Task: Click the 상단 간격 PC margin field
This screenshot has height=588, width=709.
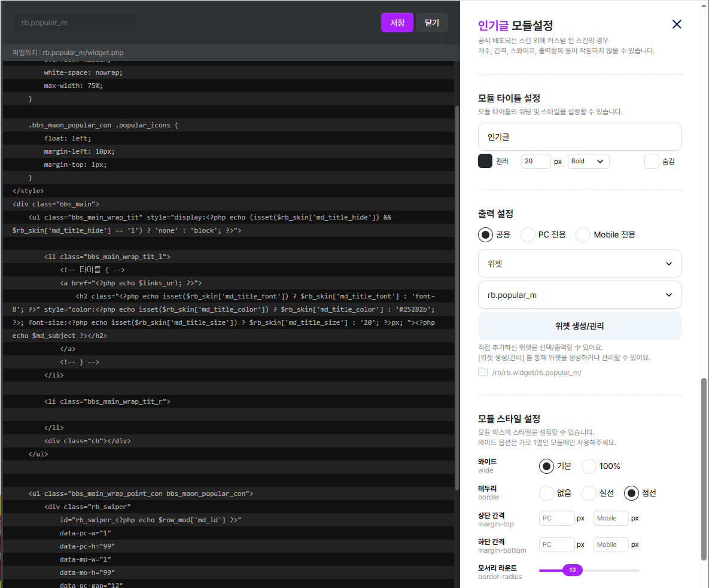Action: [x=556, y=518]
